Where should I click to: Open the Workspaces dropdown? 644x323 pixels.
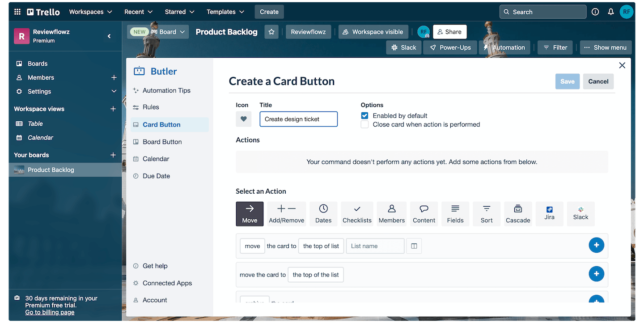click(x=91, y=12)
